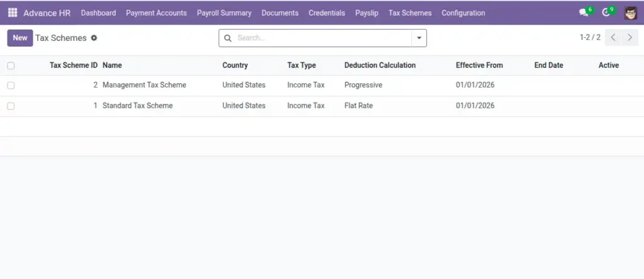Click the Tax Schemes gear icon

point(94,38)
